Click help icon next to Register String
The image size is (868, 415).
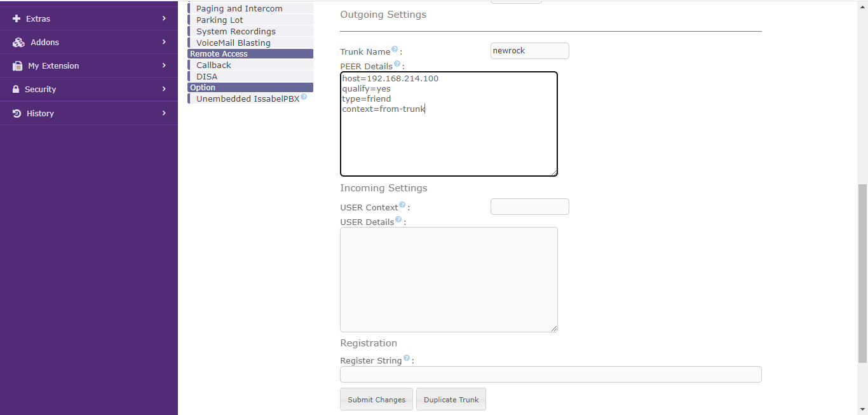(407, 358)
